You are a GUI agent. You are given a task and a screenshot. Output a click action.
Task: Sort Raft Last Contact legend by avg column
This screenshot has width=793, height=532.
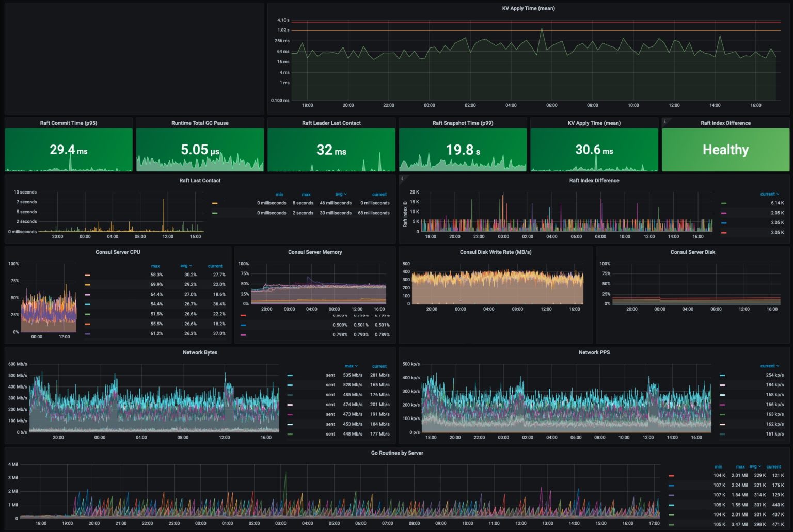[341, 195]
